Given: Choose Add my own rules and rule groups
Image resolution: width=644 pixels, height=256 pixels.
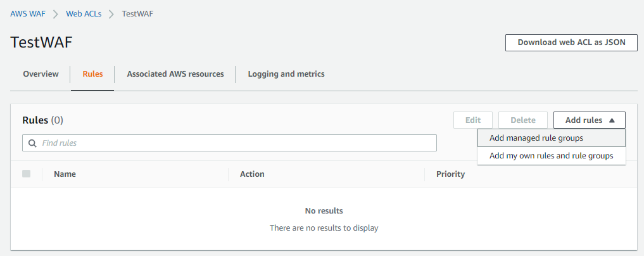Looking at the screenshot, I should 551,156.
